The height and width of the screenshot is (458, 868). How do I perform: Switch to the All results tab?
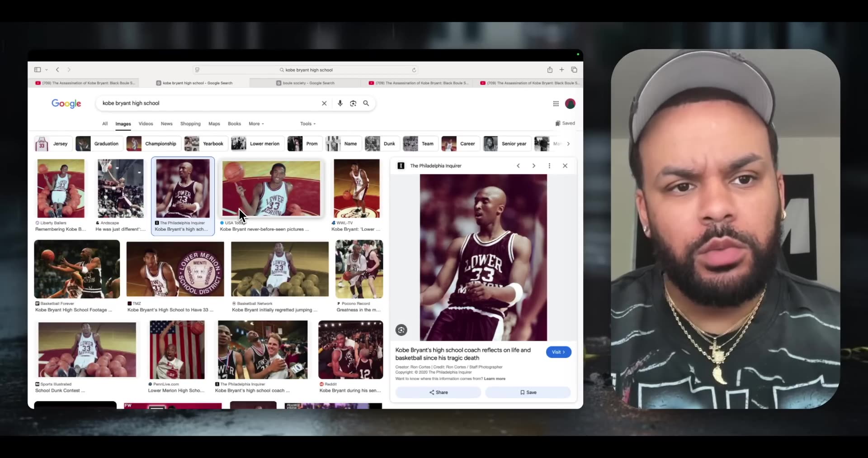click(x=105, y=124)
